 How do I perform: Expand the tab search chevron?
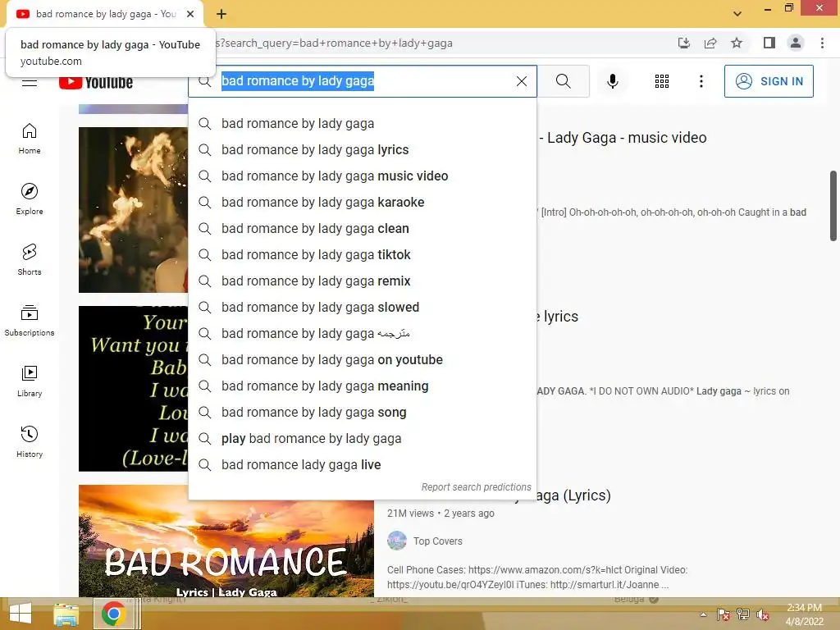tap(737, 14)
